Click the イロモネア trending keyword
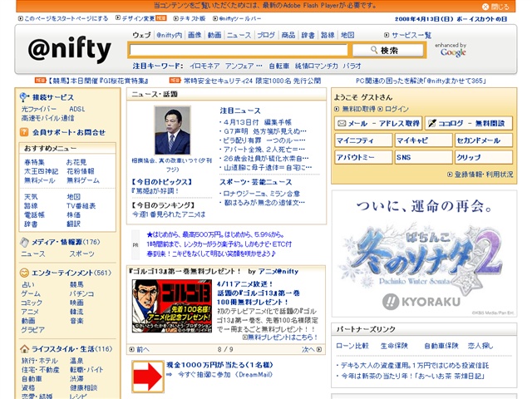This screenshot has width=532, height=399. coord(204,66)
